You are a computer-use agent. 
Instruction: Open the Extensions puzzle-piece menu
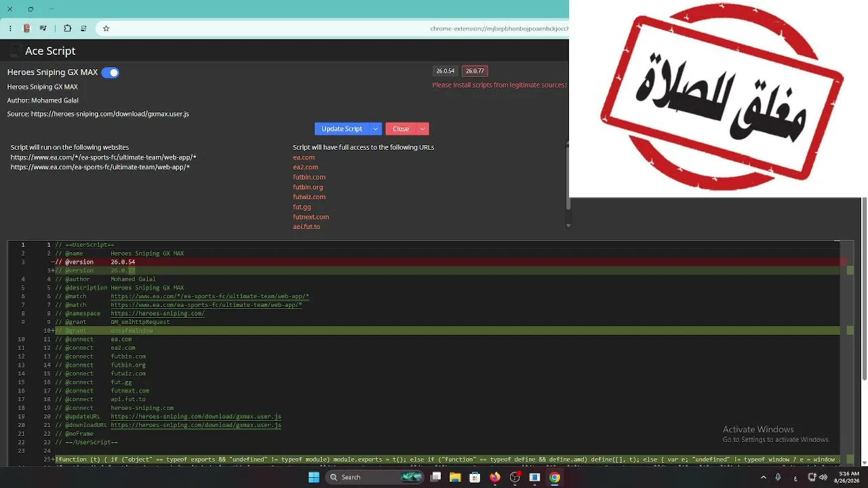(67, 28)
